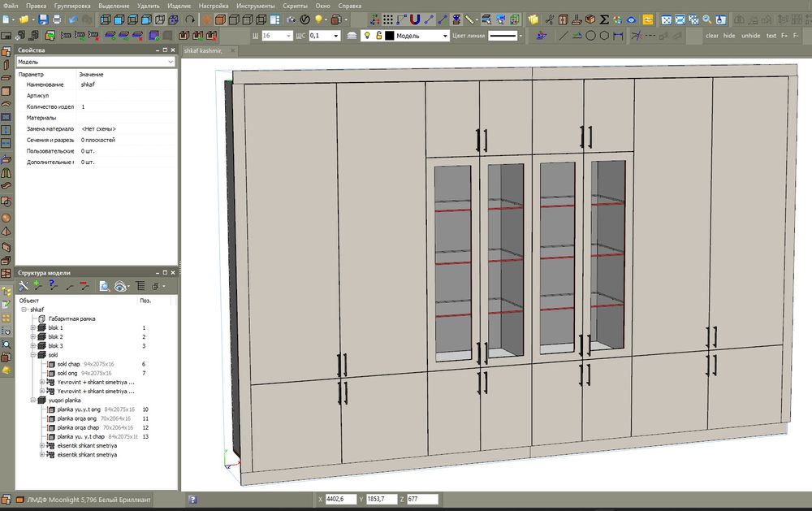The width and height of the screenshot is (812, 511).
Task: Click the black layer color swatch
Action: click(390, 36)
